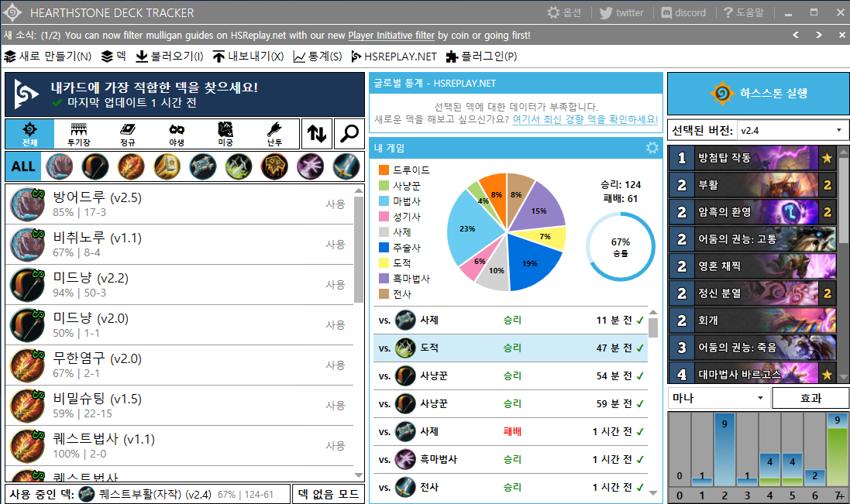Open the 플러그인(P) plugins menu
The image size is (850, 504).
481,57
